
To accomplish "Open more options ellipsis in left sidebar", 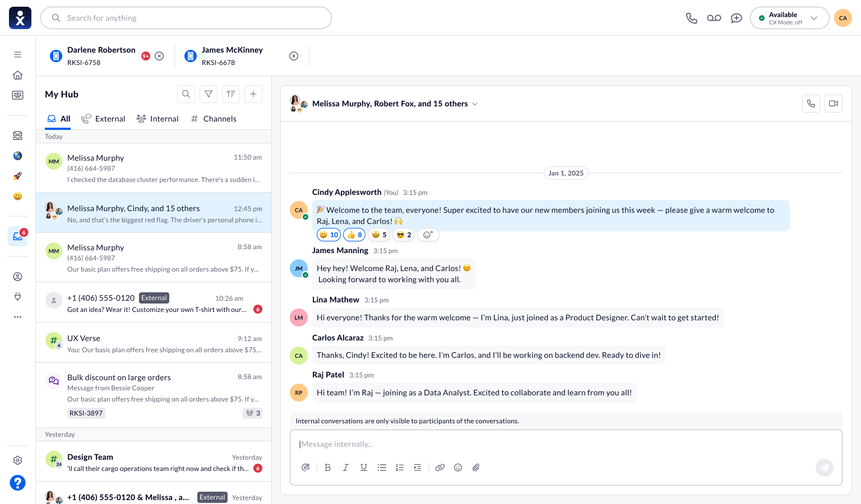I will 18,317.
